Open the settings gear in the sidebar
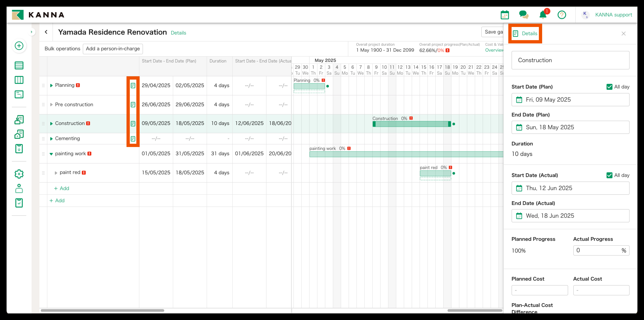Image resolution: width=644 pixels, height=320 pixels. point(19,174)
